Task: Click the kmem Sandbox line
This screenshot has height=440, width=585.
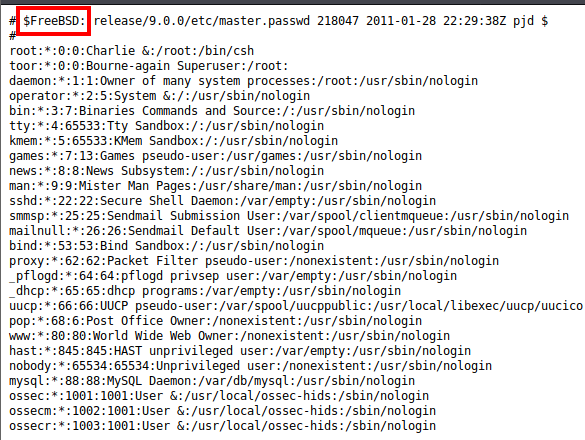Action: click(x=173, y=141)
